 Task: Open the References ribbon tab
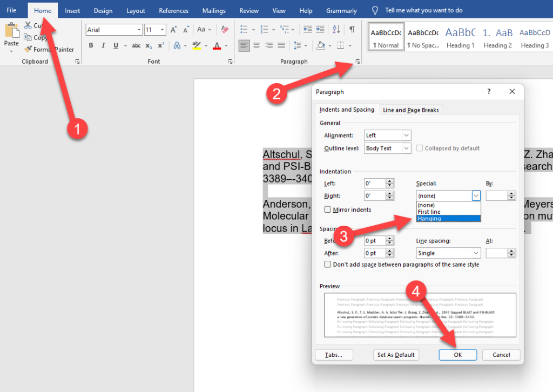coord(173,11)
